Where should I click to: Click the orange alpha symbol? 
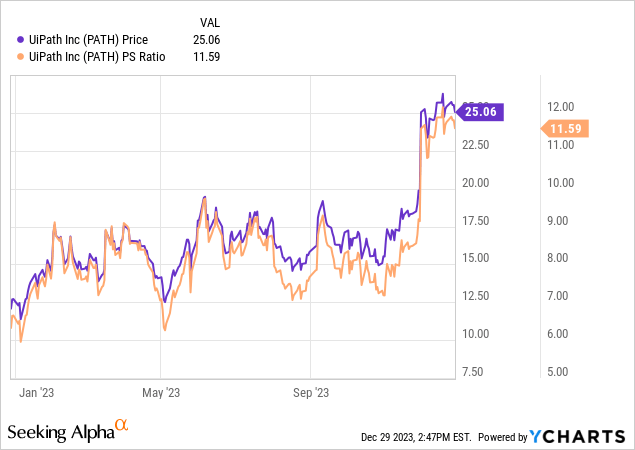122,425
